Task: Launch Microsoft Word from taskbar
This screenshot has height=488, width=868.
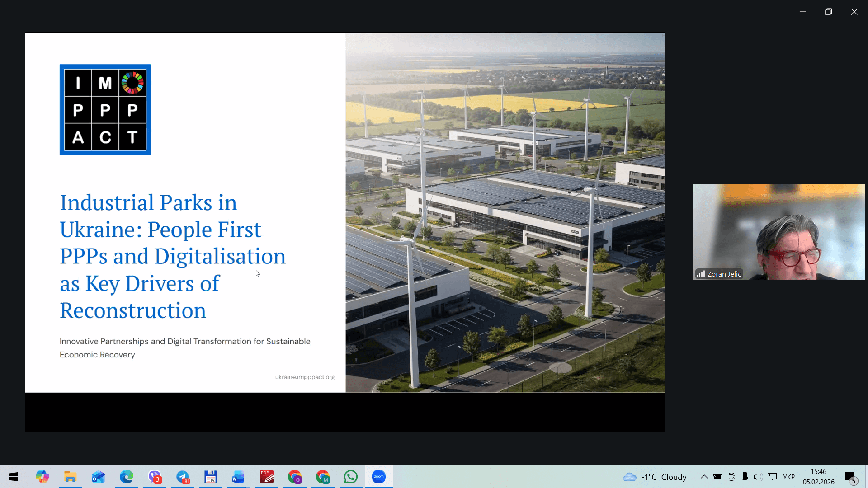Action: point(238,477)
